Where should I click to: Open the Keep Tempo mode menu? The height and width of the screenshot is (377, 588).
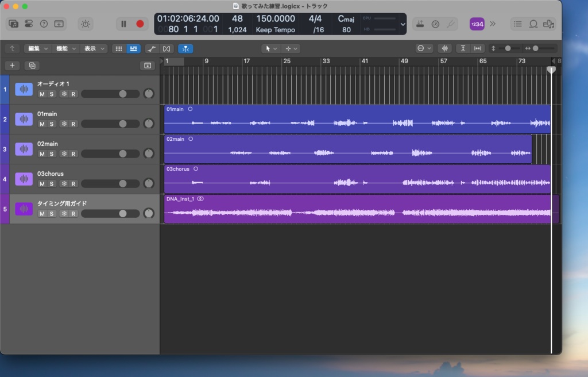(x=276, y=30)
